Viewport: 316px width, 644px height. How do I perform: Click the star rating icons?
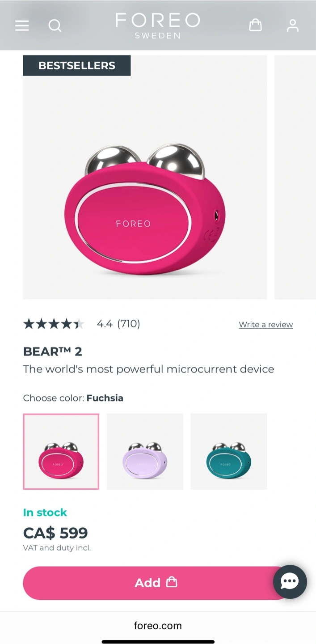[x=54, y=324]
